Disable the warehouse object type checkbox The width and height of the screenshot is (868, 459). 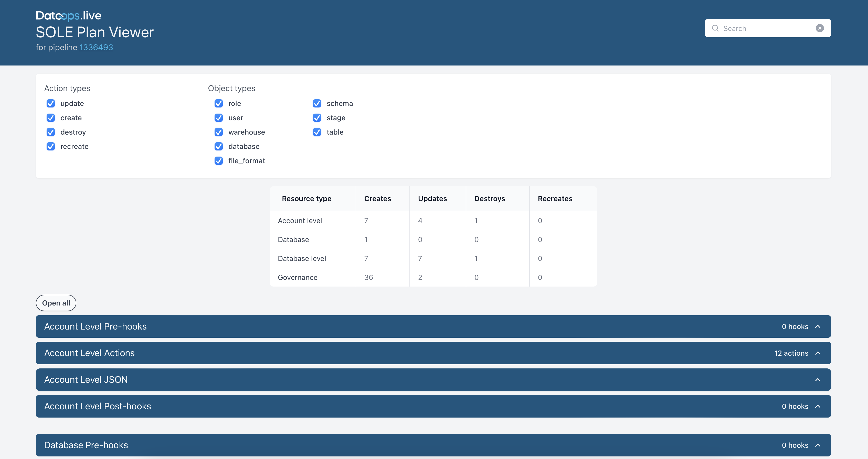click(219, 132)
